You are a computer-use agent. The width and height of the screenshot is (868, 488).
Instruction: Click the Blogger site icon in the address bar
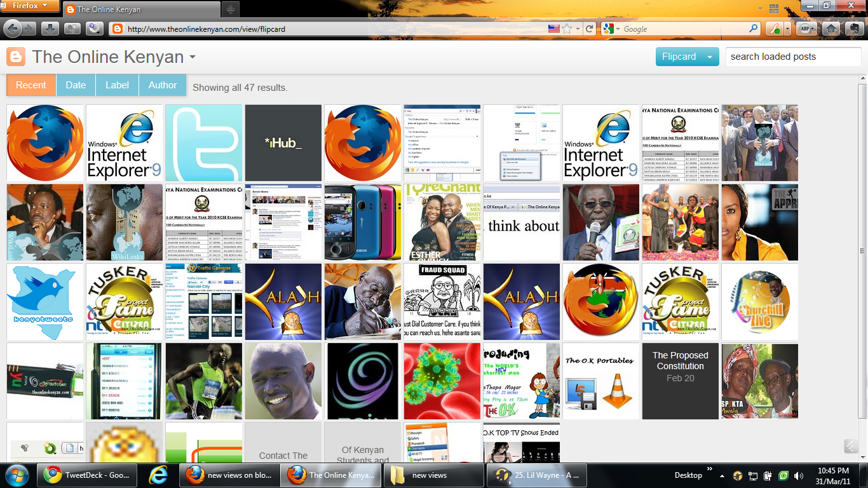116,29
